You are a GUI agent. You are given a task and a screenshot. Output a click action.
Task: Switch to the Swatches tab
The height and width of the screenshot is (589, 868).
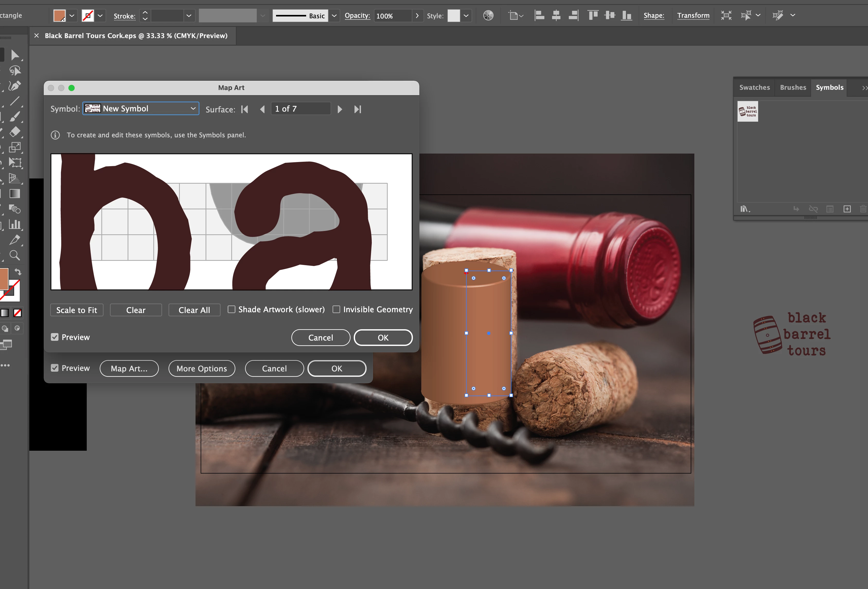coord(754,87)
